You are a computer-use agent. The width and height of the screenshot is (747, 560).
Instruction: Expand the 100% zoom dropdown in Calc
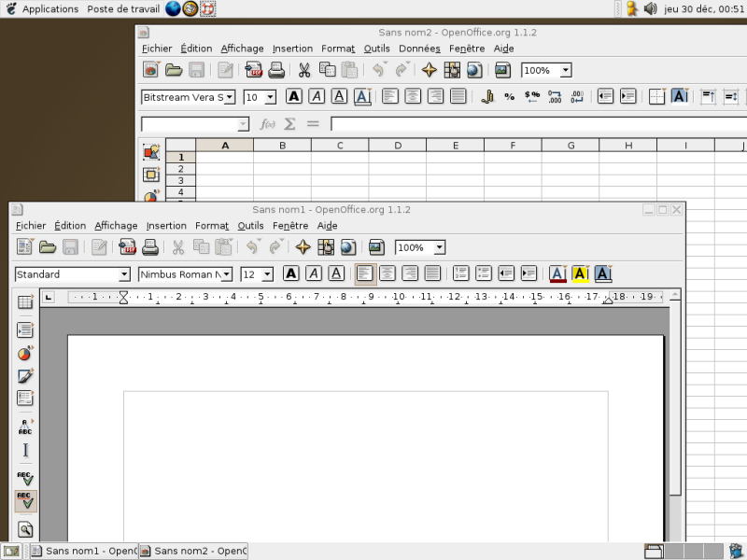point(566,71)
